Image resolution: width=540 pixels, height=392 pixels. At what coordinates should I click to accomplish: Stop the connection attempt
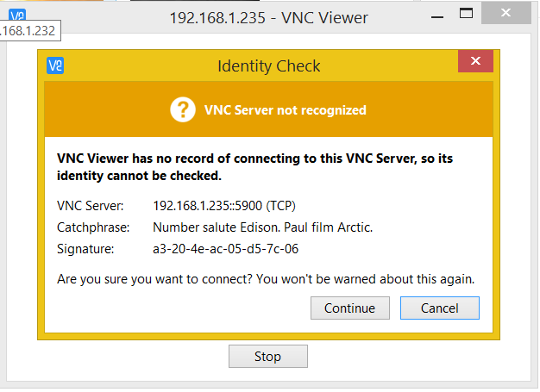click(x=268, y=356)
